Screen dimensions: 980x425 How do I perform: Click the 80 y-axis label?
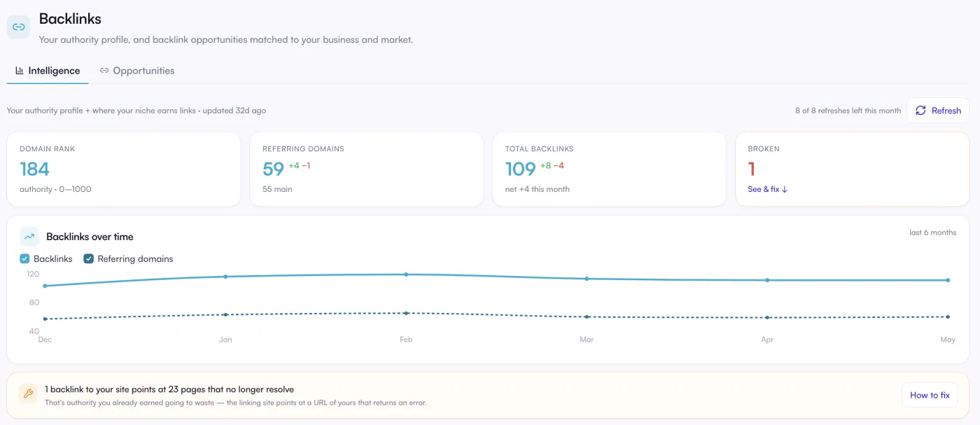tap(34, 302)
